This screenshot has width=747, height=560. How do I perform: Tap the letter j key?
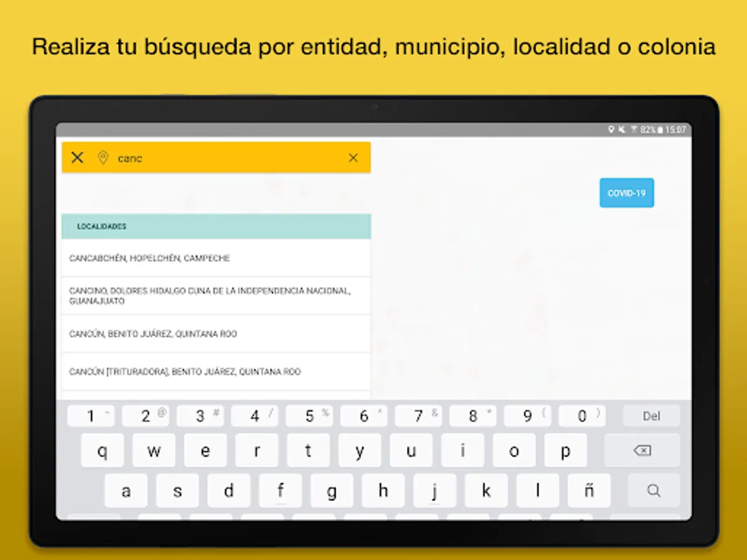435,491
